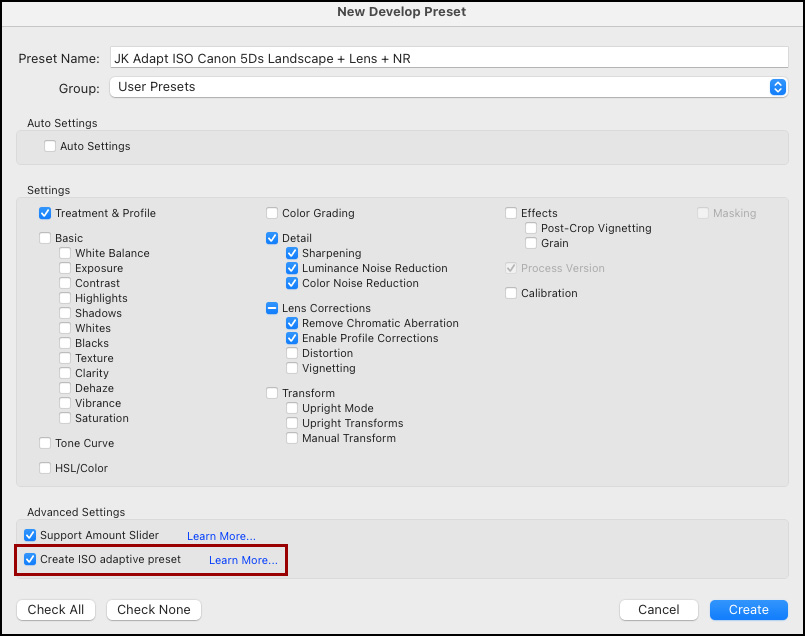Enable the White Balance checkbox
The height and width of the screenshot is (636, 805).
(65, 253)
